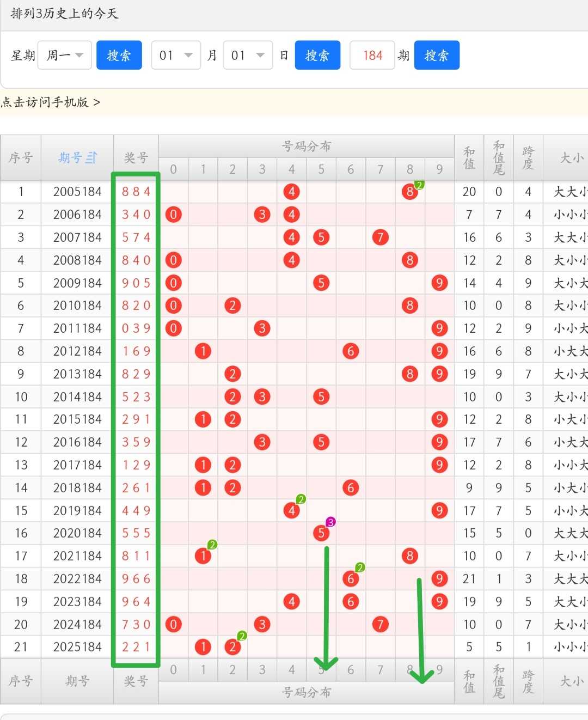Click winning number 7 3 0
This screenshot has height=720, width=588.
136,624
